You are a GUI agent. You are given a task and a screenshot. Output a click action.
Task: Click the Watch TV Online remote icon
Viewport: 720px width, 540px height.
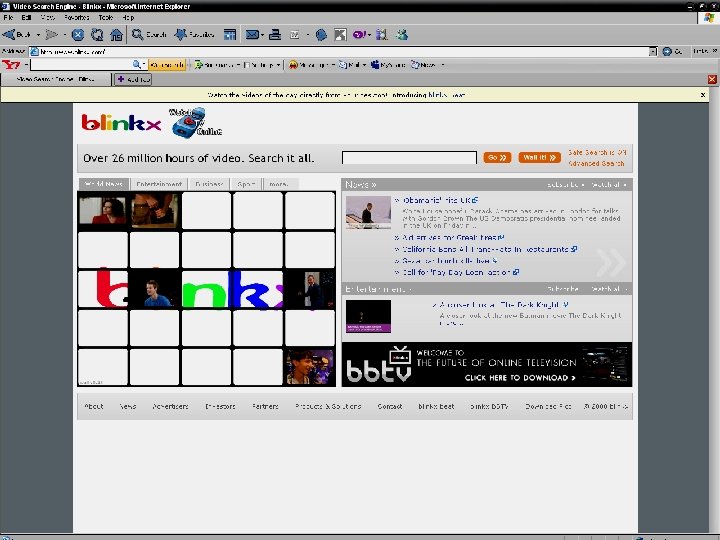pyautogui.click(x=196, y=122)
